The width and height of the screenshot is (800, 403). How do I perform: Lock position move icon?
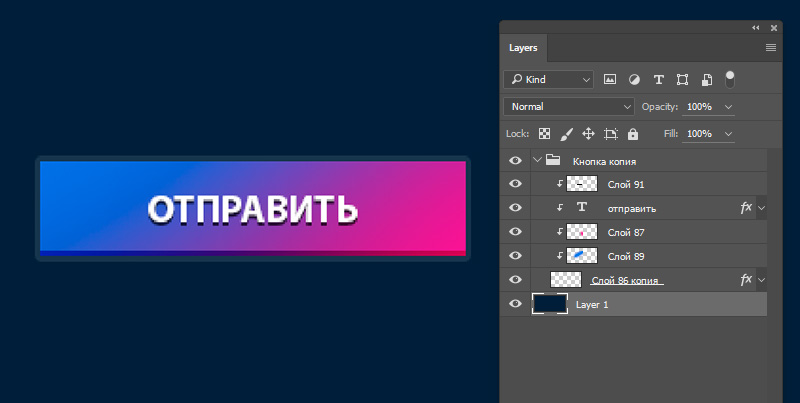click(588, 134)
